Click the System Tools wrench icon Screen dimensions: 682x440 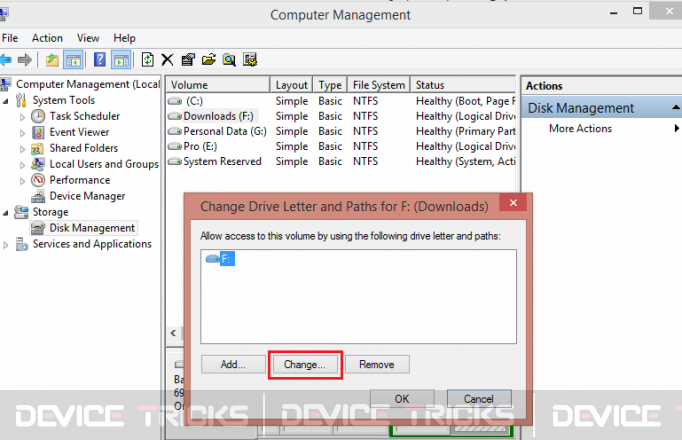click(21, 100)
